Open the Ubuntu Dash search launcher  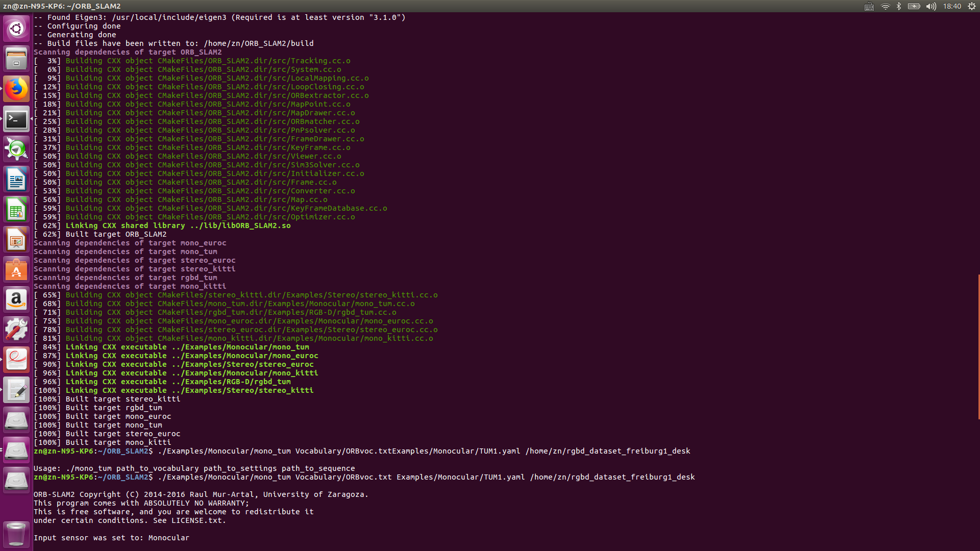pos(16,29)
